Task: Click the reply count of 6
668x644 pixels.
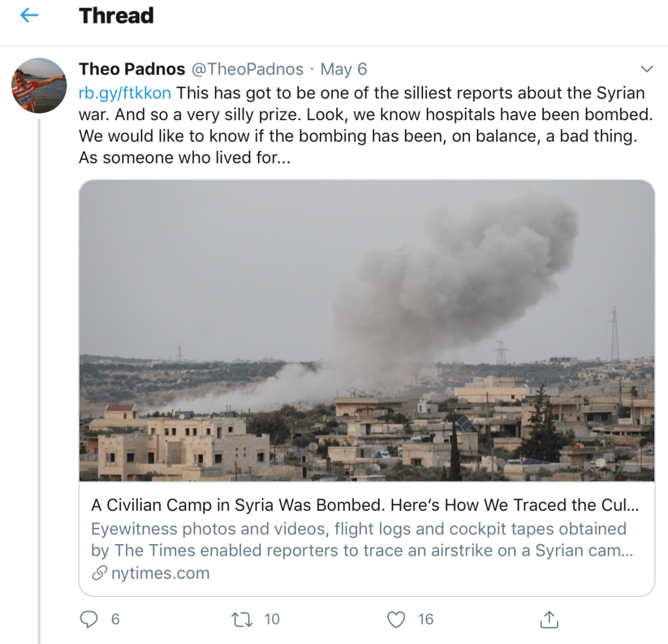Action: [x=116, y=619]
